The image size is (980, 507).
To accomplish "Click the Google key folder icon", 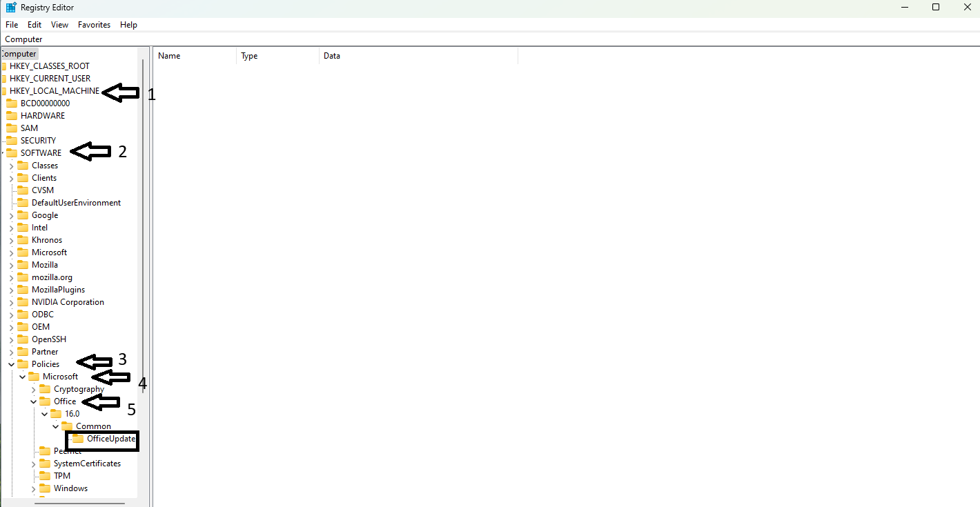I will pos(23,215).
